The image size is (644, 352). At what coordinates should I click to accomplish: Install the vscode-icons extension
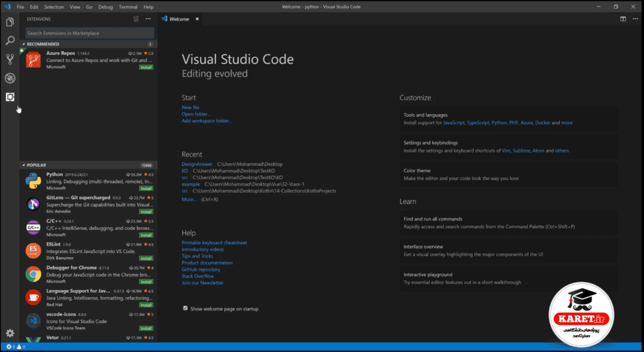coord(146,329)
